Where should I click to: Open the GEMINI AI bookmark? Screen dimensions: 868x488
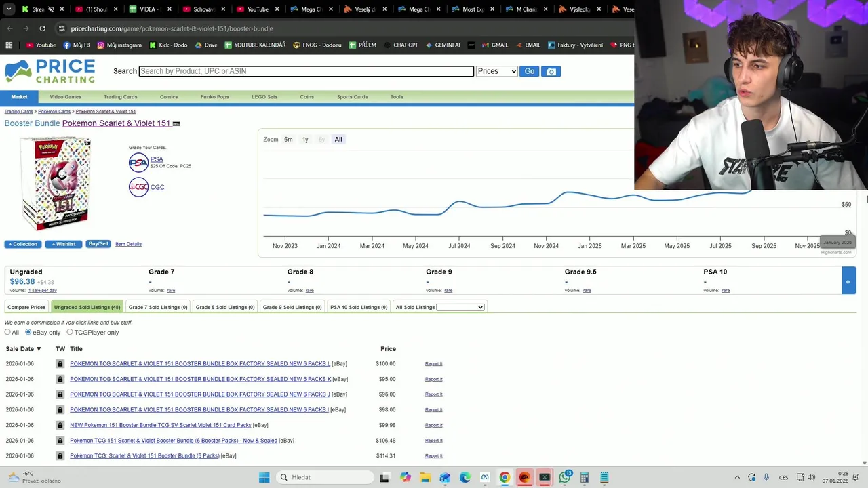coord(442,45)
